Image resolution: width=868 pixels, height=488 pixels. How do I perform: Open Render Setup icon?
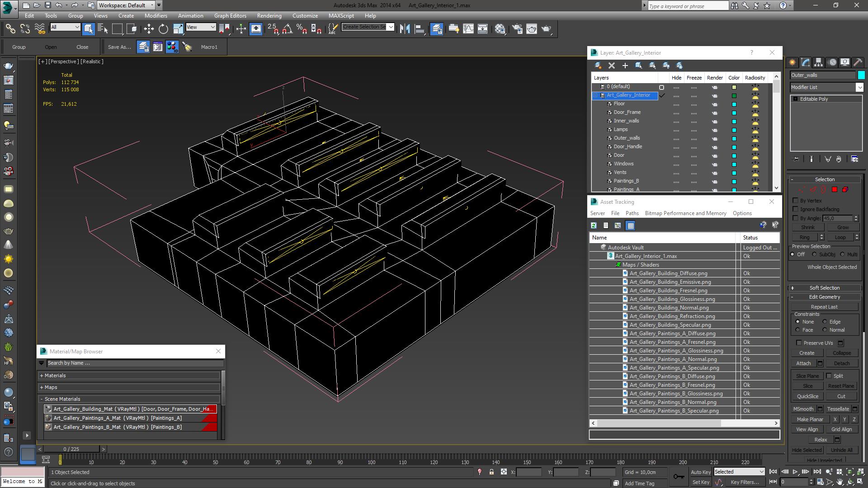(x=517, y=29)
